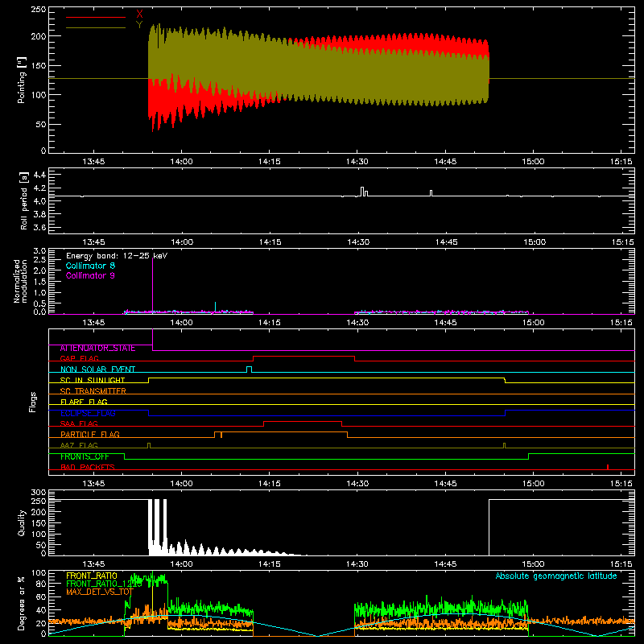The image size is (644, 644).
Task: Click the PARTICLE_FLAG label
Action: pos(90,434)
